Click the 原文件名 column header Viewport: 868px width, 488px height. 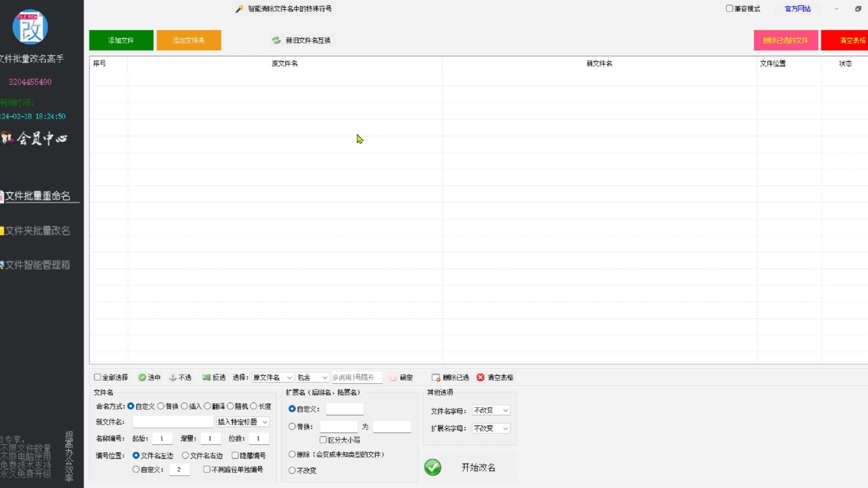285,63
